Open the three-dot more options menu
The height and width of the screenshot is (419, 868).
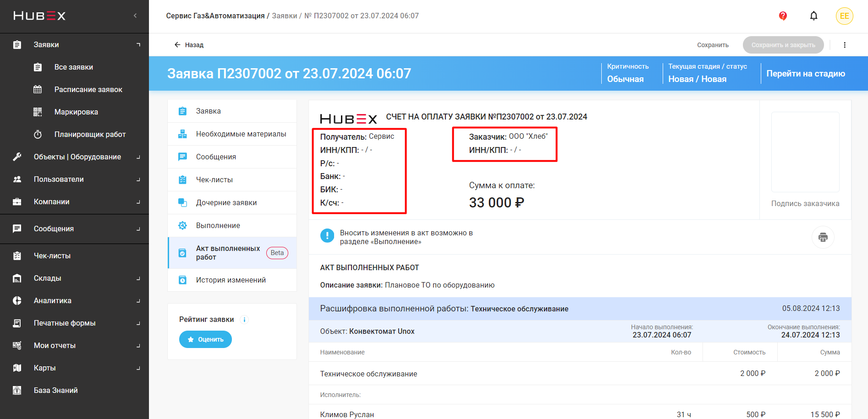pyautogui.click(x=844, y=45)
